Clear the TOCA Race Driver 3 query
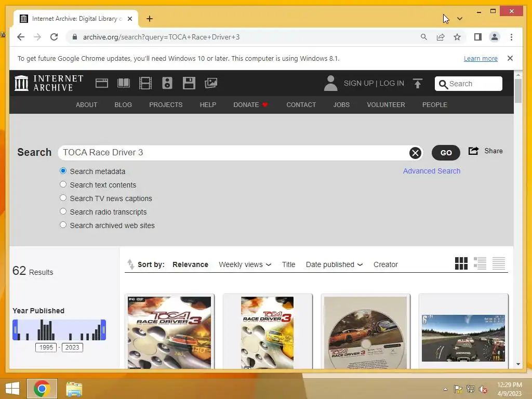The height and width of the screenshot is (399, 532). click(x=415, y=153)
